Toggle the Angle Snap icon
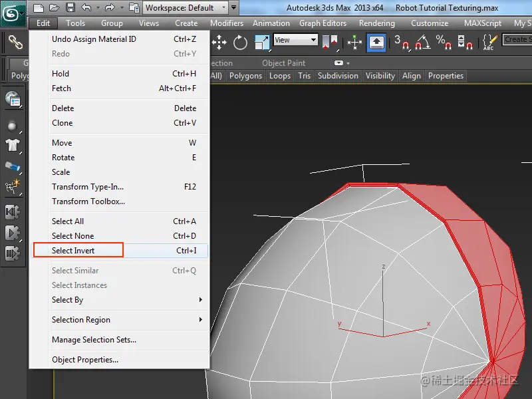The image size is (532, 399). [423, 43]
